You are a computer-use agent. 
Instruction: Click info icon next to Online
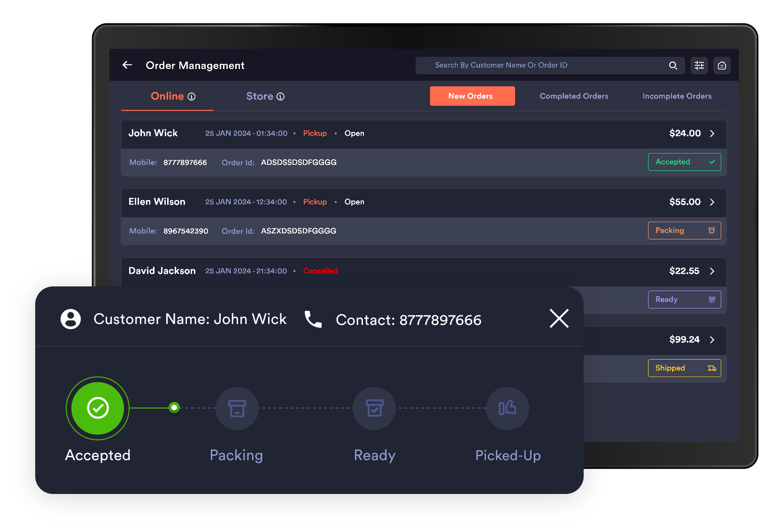point(192,96)
